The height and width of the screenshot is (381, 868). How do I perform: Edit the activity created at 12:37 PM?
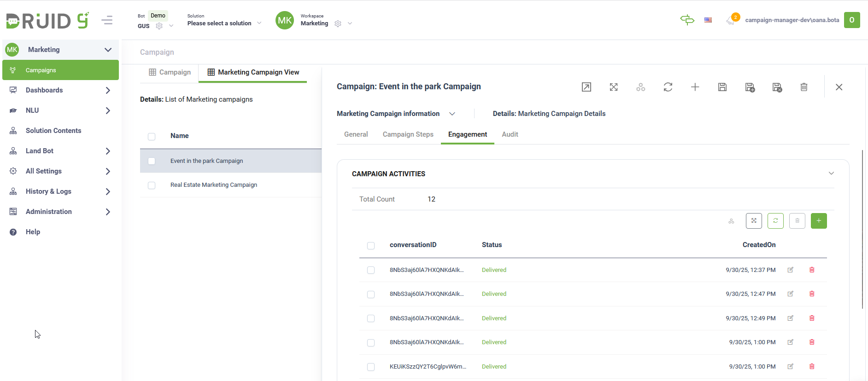(x=790, y=270)
